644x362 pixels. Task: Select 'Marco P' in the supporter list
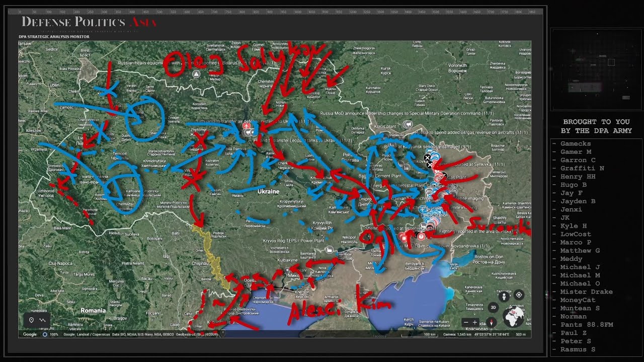pyautogui.click(x=576, y=242)
